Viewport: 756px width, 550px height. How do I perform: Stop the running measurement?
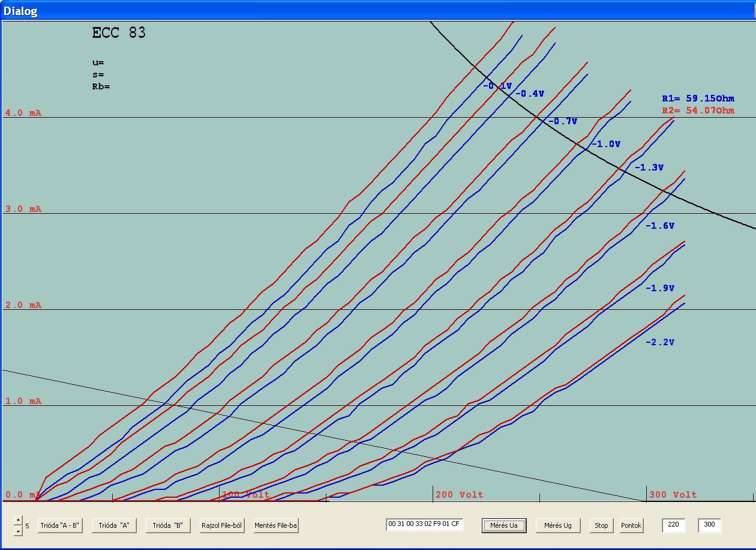[601, 525]
